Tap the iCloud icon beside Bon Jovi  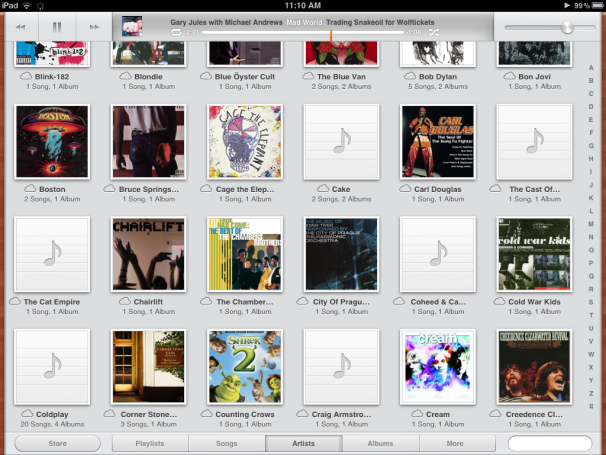click(x=509, y=76)
